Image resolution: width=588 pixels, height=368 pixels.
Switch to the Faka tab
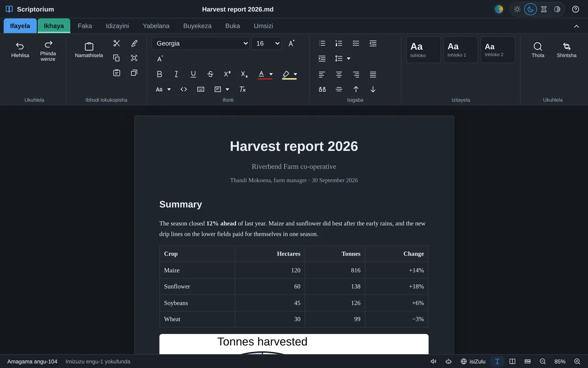click(85, 26)
